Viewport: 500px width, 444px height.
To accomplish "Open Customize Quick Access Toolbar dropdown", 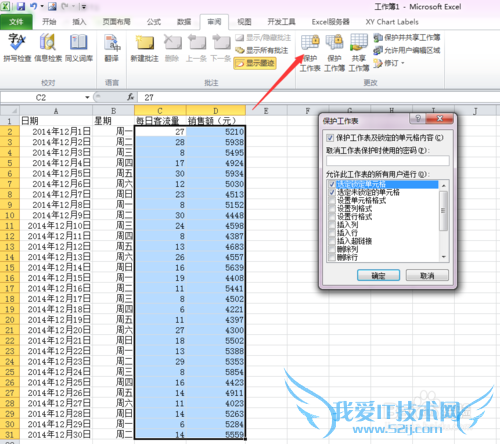I will pos(84,6).
